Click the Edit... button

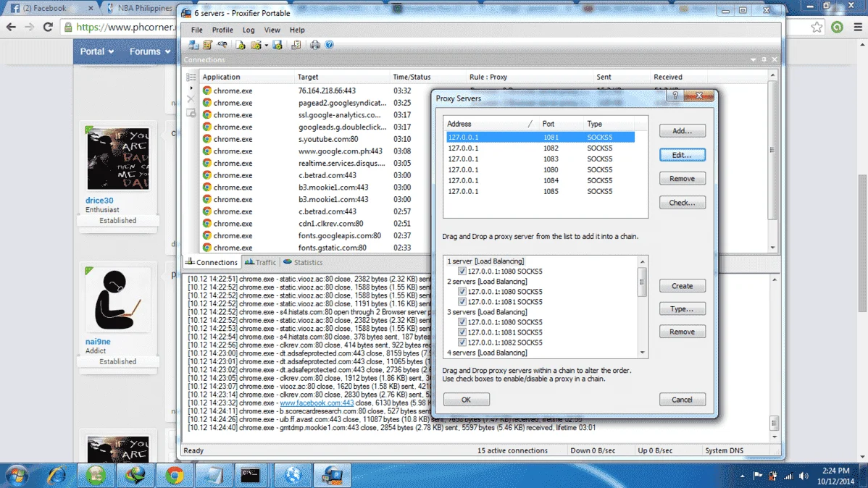pyautogui.click(x=682, y=155)
